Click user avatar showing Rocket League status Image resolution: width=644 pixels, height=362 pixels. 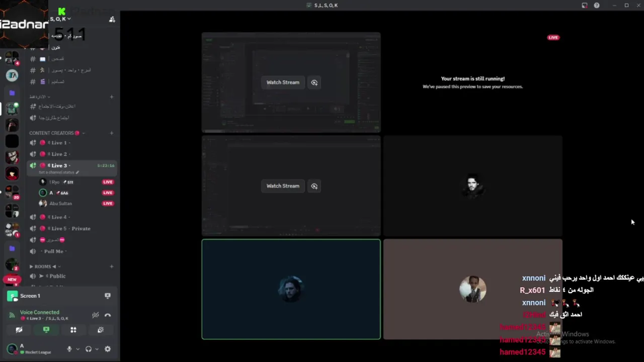(13, 349)
